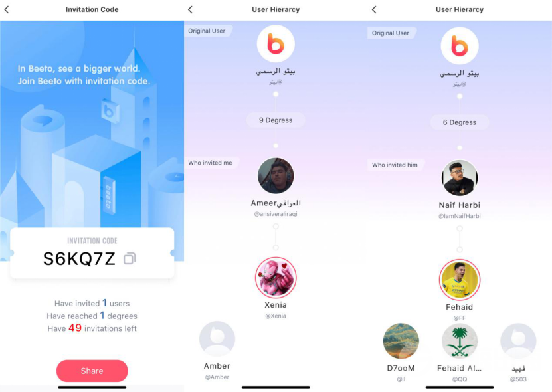Open Fehaid's yellow jersey avatar

(460, 280)
